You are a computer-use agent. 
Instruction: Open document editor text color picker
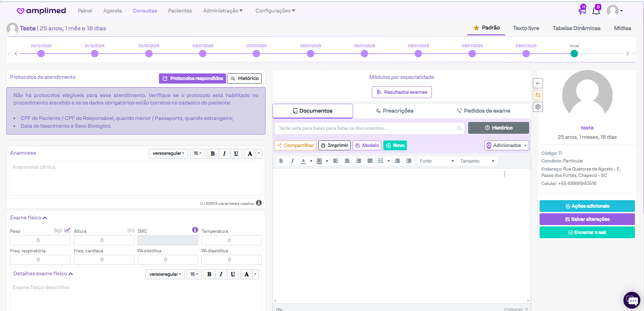[304, 161]
